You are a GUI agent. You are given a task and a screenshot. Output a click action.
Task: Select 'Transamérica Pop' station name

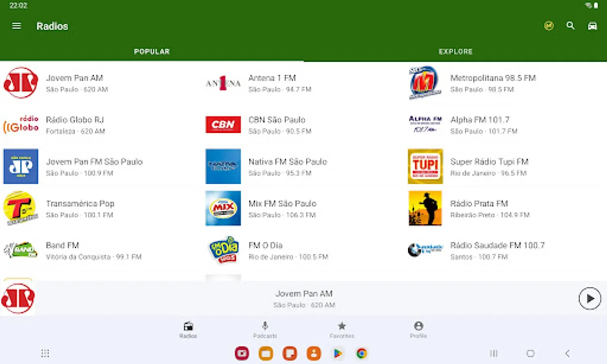click(x=80, y=203)
